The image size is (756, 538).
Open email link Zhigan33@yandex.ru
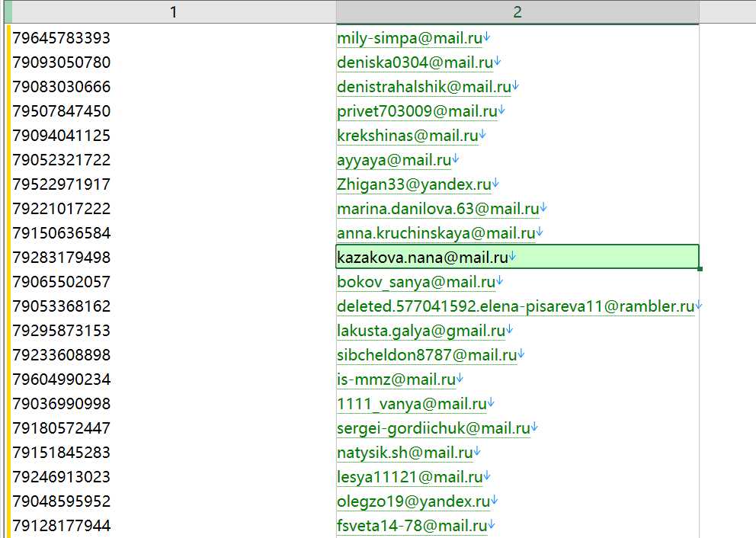coord(414,184)
